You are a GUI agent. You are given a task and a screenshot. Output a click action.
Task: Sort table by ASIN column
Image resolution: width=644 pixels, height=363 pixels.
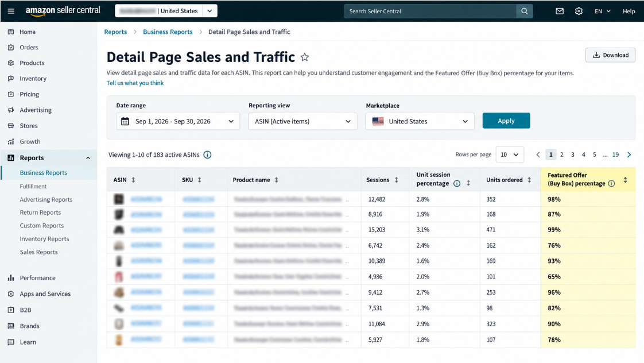click(x=133, y=180)
